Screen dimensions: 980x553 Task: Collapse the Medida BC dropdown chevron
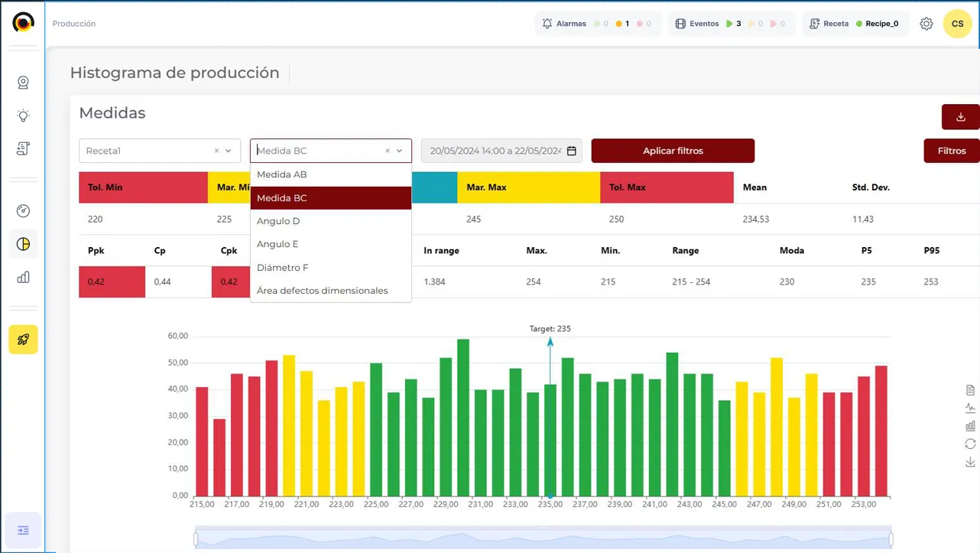point(399,151)
